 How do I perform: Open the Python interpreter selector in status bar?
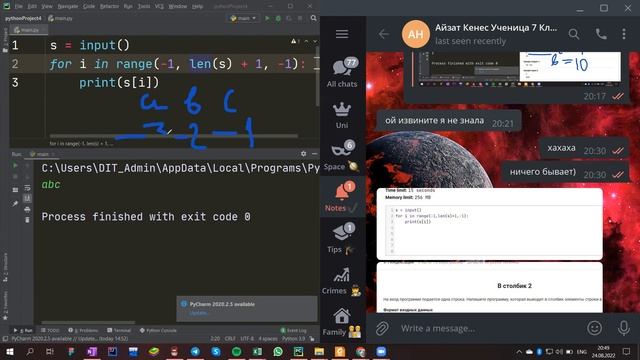click(293, 338)
